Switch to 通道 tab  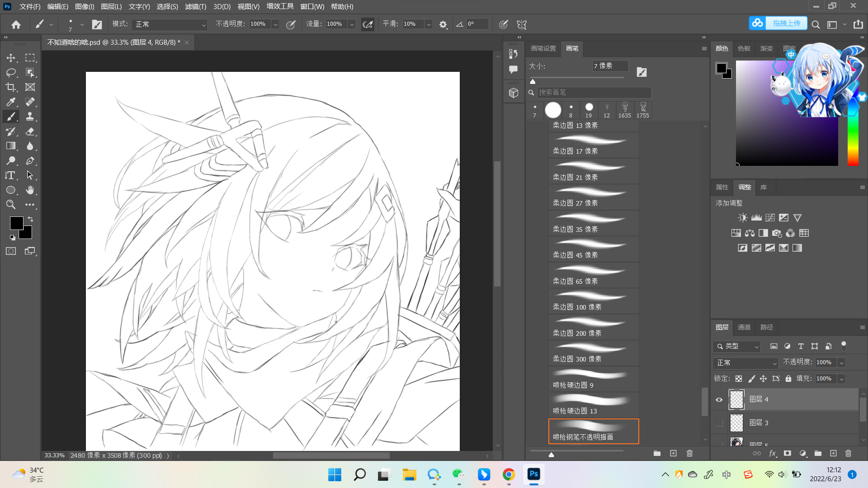[x=744, y=327]
